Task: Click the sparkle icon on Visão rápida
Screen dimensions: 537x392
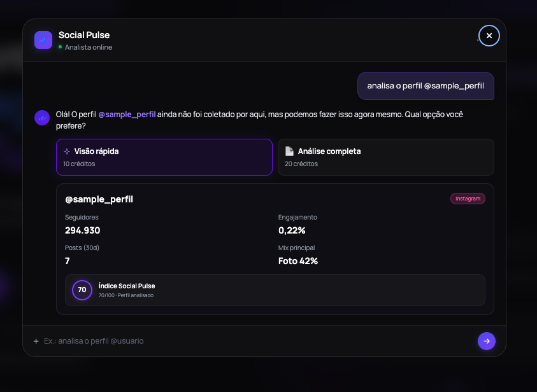Action: 67,151
